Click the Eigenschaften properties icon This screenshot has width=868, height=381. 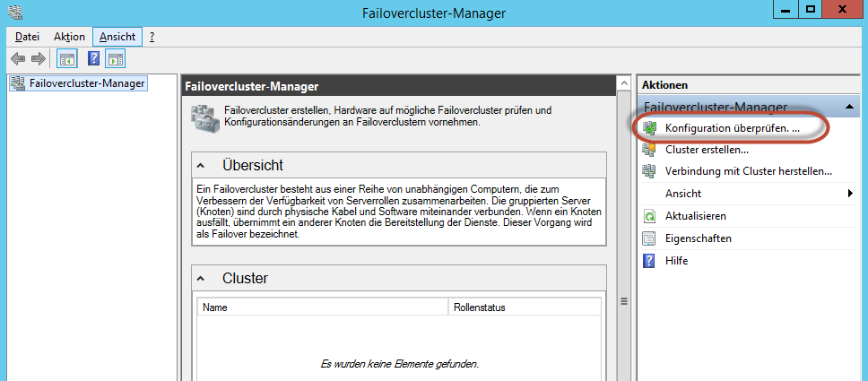649,238
